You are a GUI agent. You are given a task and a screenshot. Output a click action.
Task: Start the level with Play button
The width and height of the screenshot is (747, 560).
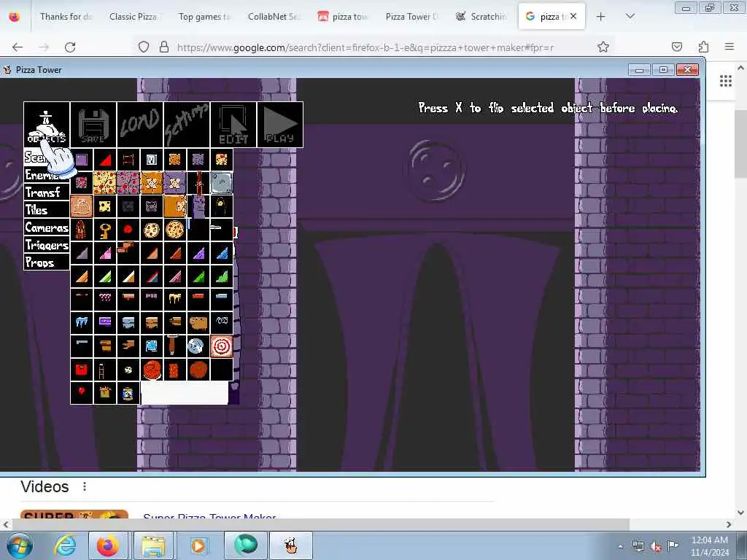280,125
